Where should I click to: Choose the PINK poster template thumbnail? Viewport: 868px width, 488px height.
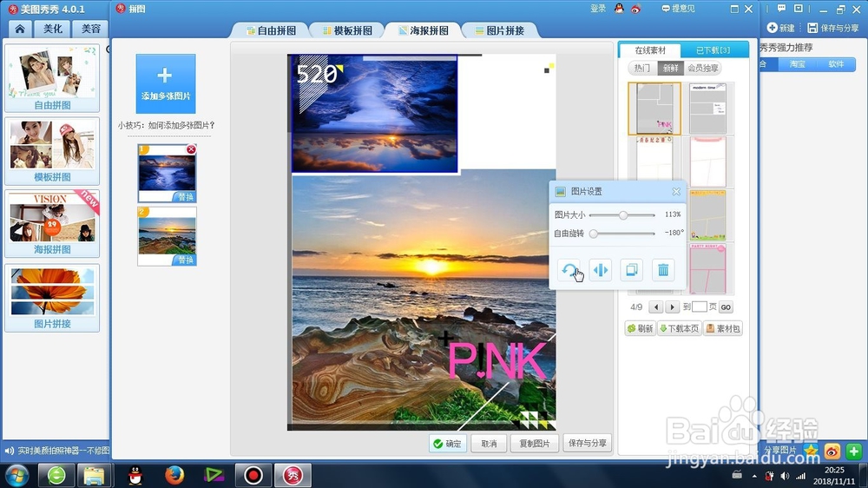click(x=654, y=109)
